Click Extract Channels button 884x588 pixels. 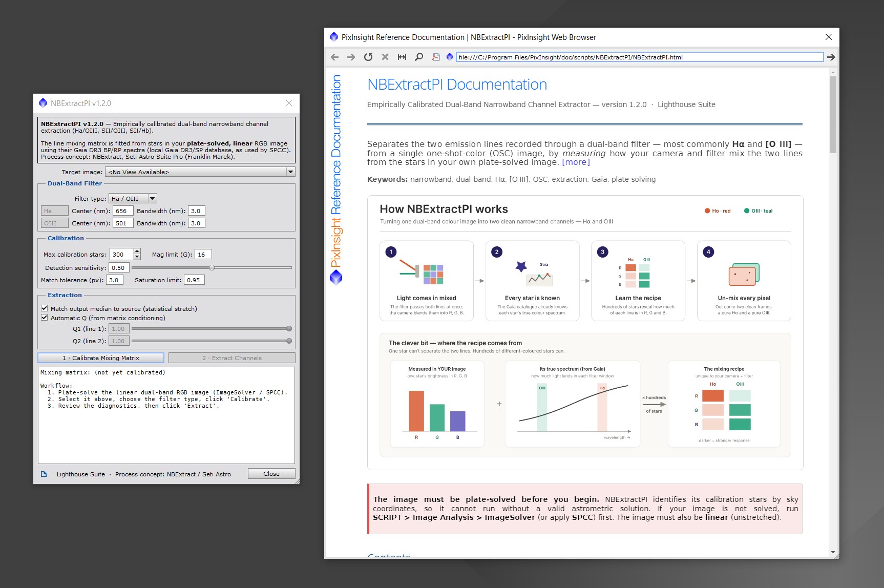(231, 358)
